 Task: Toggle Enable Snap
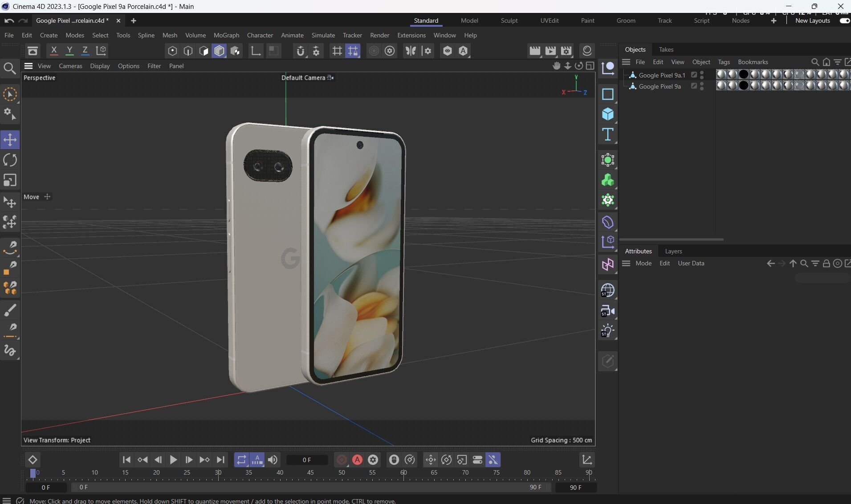[x=301, y=51]
